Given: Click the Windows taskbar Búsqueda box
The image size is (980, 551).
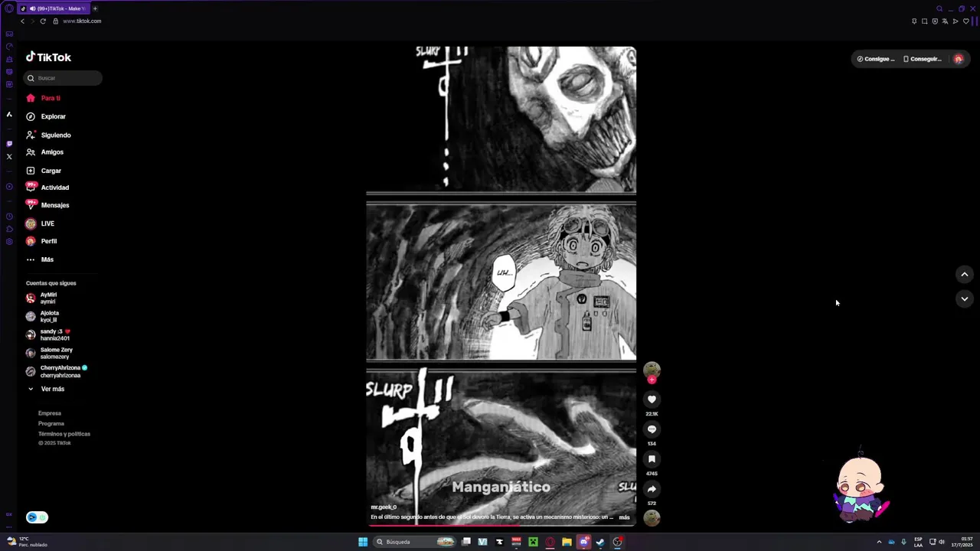Looking at the screenshot, I should click(x=414, y=542).
